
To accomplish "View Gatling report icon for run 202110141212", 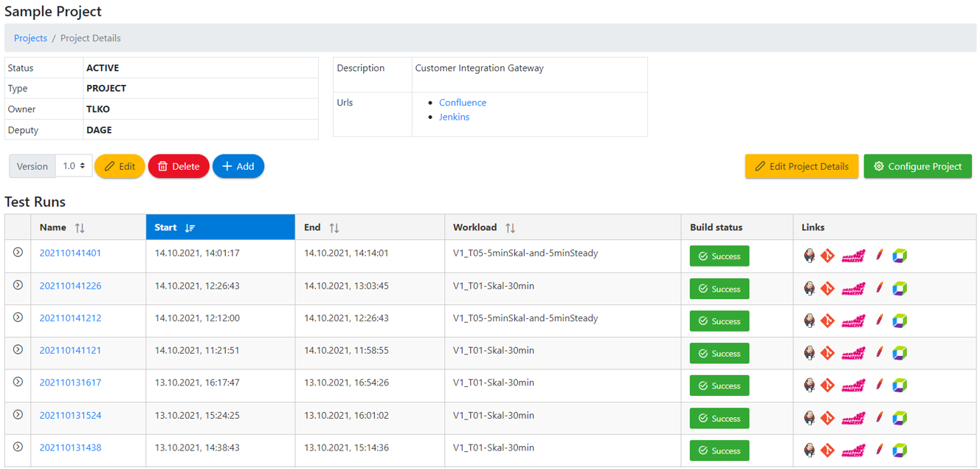I will pos(852,321).
